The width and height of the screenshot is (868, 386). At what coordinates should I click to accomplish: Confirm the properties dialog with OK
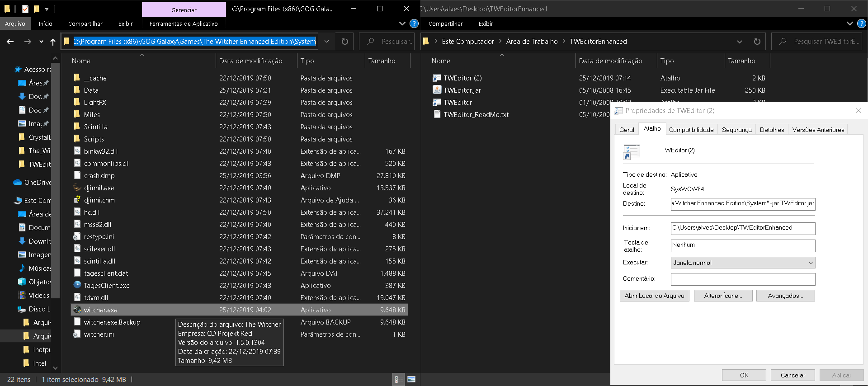click(744, 375)
